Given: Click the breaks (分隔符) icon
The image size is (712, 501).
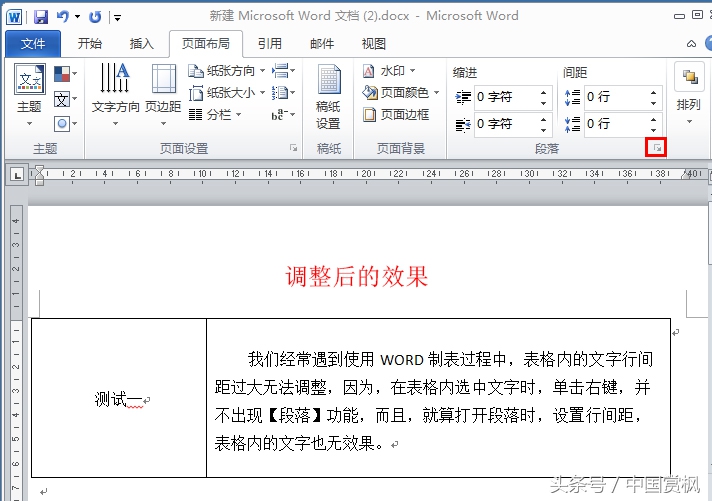Looking at the screenshot, I should click(283, 71).
